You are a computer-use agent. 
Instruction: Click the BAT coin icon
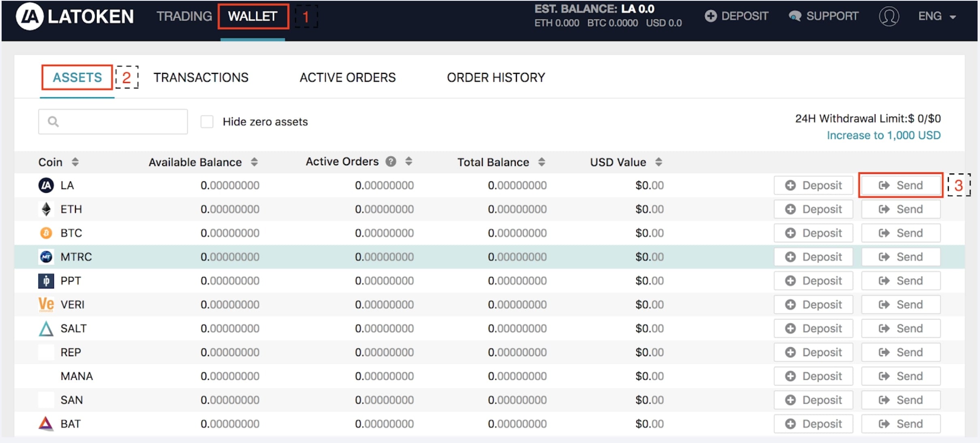tap(46, 424)
